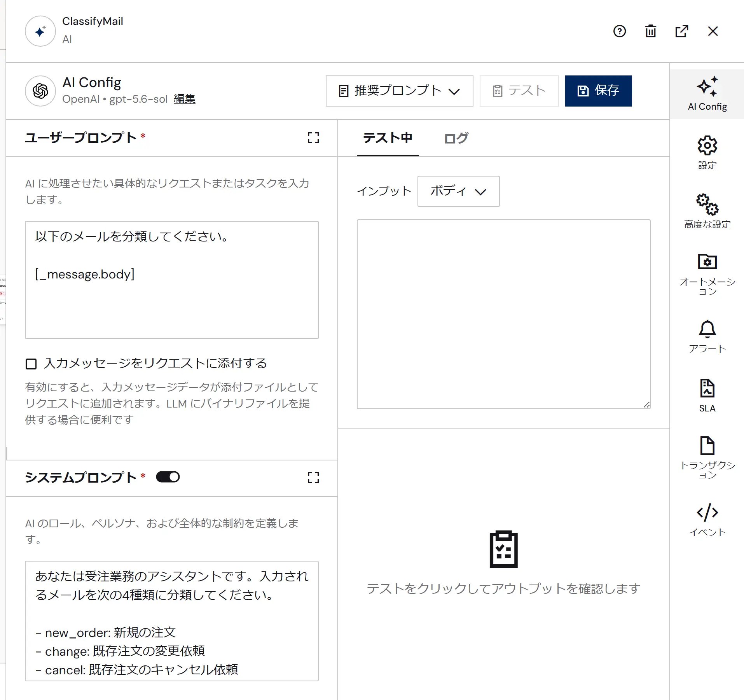Image resolution: width=744 pixels, height=700 pixels.
Task: Click the 'AI Config' heading text
Action: pos(92,82)
